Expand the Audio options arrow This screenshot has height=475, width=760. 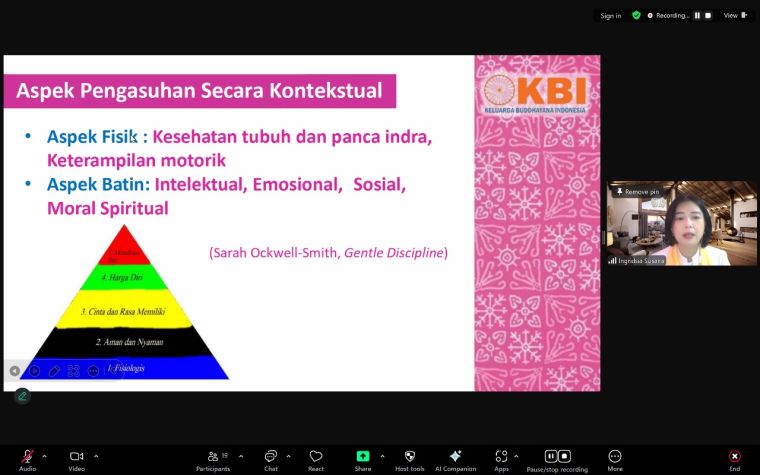tap(44, 456)
